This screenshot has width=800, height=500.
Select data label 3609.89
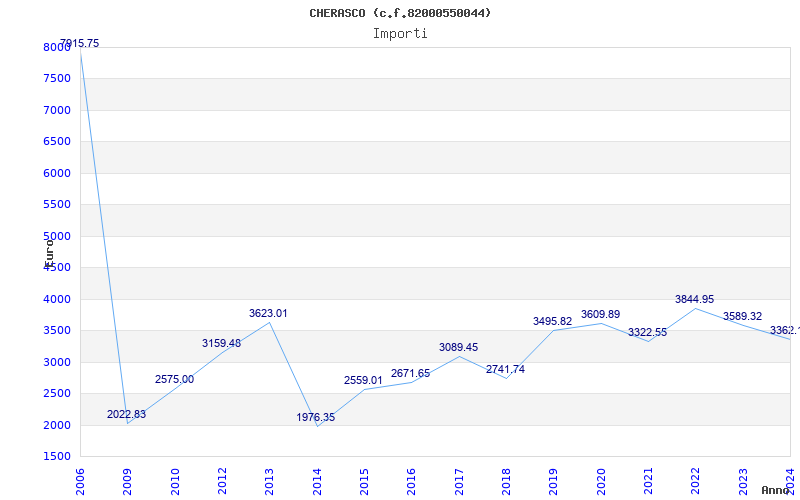(601, 314)
